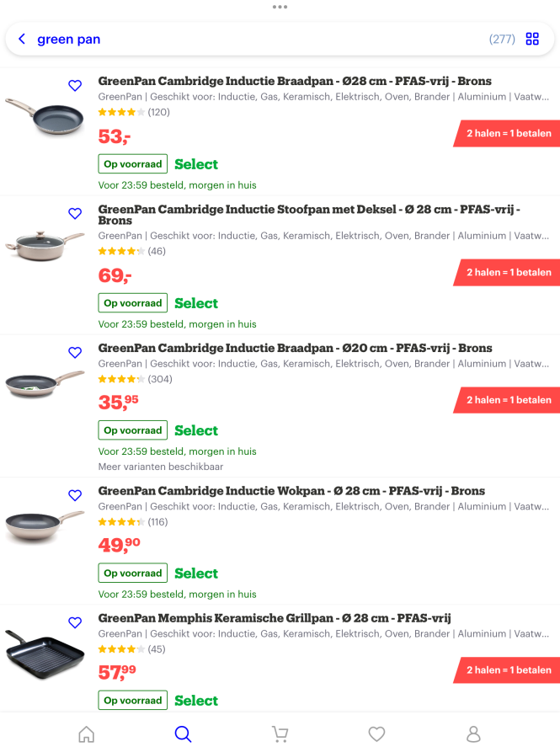This screenshot has width=560, height=747.
Task: Open the Search tab in bottom bar
Action: click(x=183, y=734)
